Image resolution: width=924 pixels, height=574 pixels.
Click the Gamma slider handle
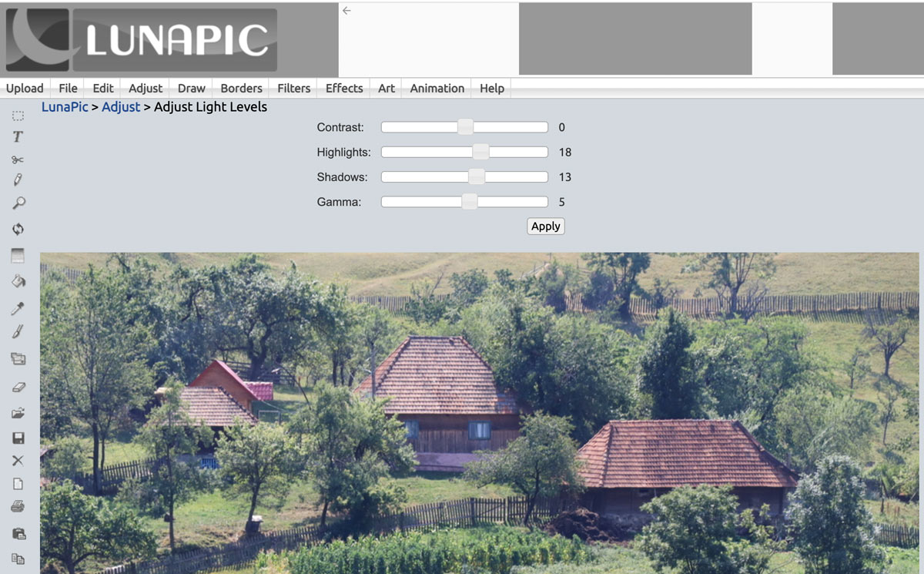(x=469, y=202)
